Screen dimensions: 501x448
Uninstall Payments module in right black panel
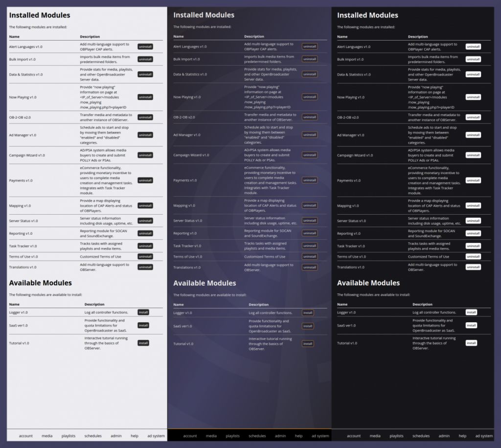click(x=473, y=180)
